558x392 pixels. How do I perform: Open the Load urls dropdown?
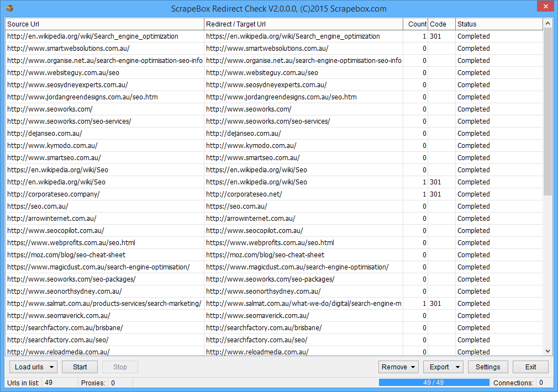click(x=33, y=367)
